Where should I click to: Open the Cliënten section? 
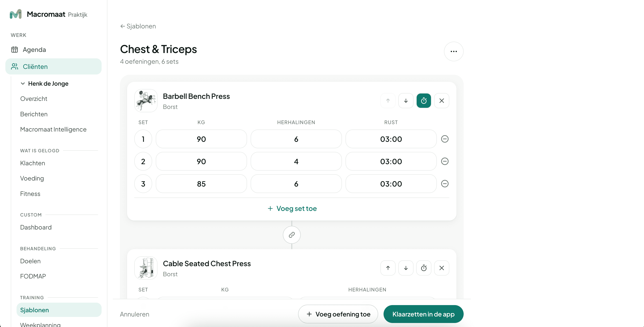pos(53,67)
